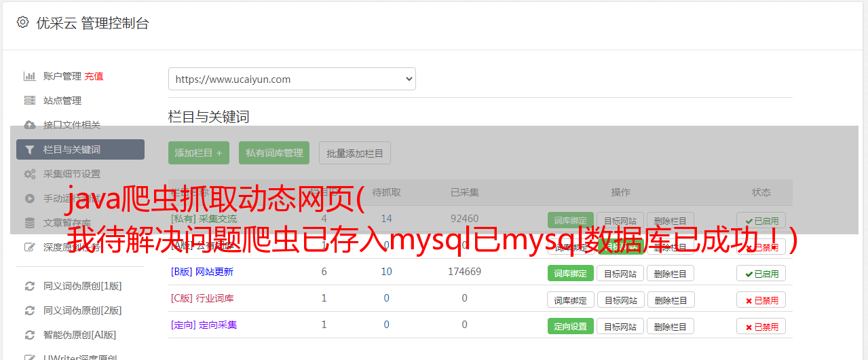Viewport: 868px width, 360px height.
Task: Click 删除栏目 for the 采集交流 row
Action: [671, 220]
